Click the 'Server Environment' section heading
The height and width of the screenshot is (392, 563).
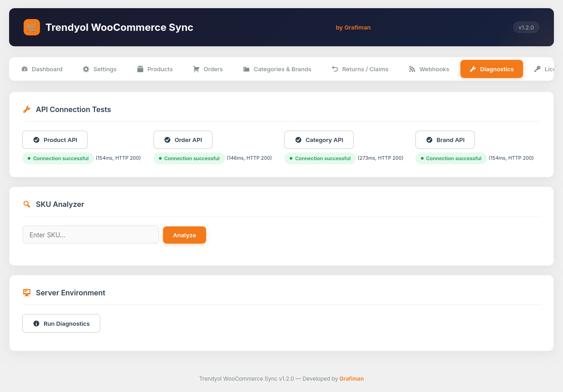coord(70,293)
